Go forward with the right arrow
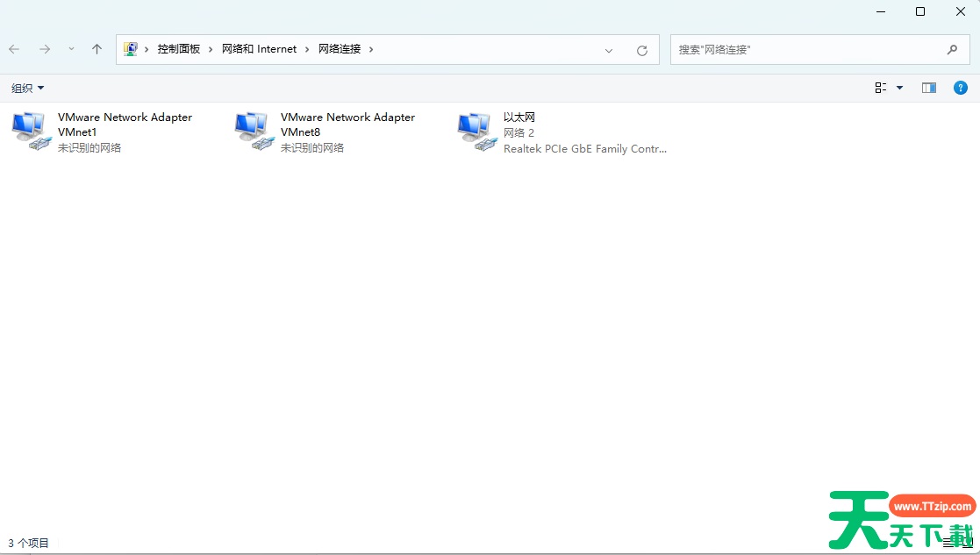The width and height of the screenshot is (980, 555). tap(45, 49)
